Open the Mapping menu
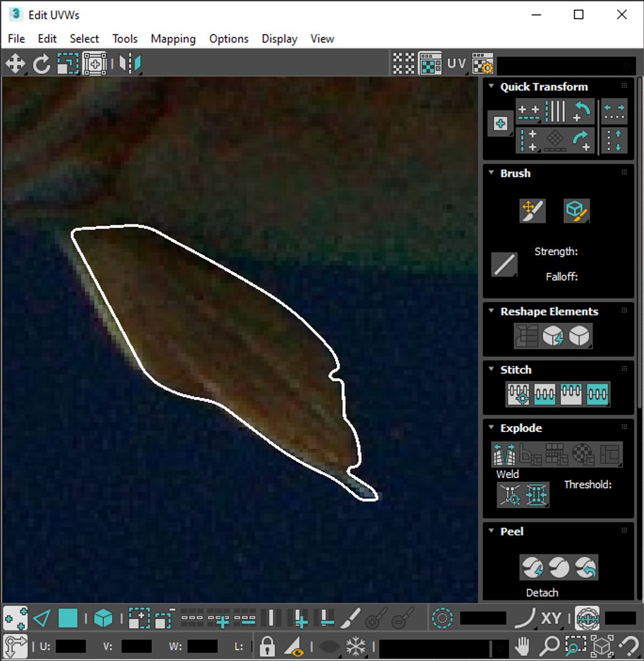 coord(173,39)
